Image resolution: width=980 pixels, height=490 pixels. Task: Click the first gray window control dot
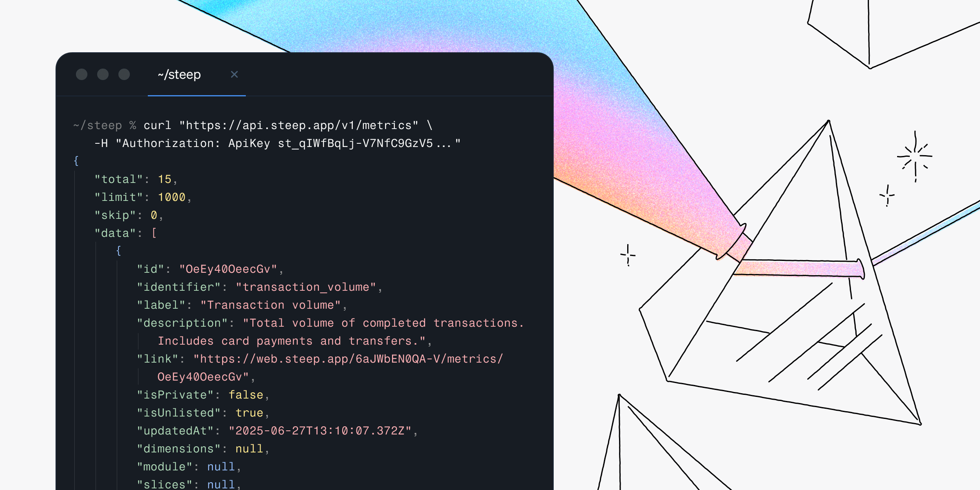[x=82, y=74]
